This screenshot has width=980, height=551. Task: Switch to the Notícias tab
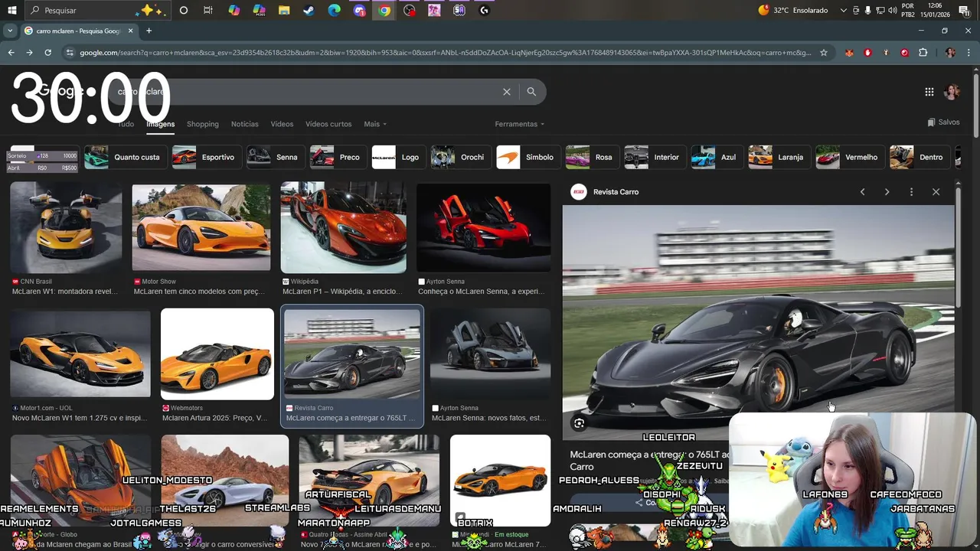tap(245, 124)
